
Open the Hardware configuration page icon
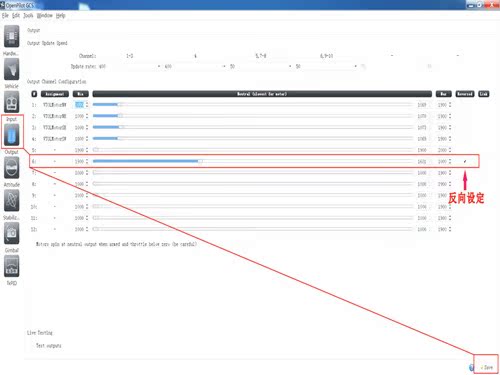click(12, 36)
